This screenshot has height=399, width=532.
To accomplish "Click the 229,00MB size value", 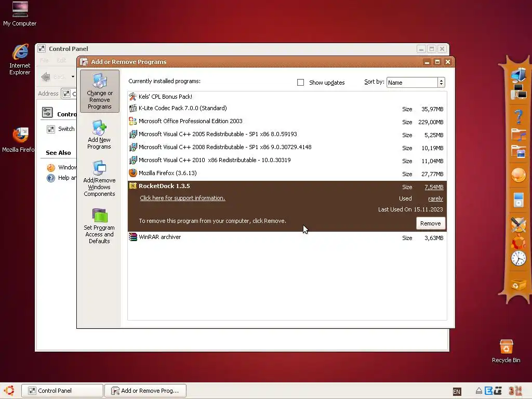I will coord(431,122).
